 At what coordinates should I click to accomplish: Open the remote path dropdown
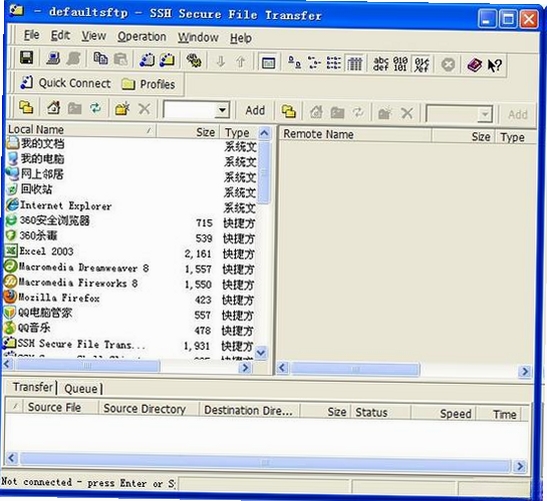[x=485, y=114]
